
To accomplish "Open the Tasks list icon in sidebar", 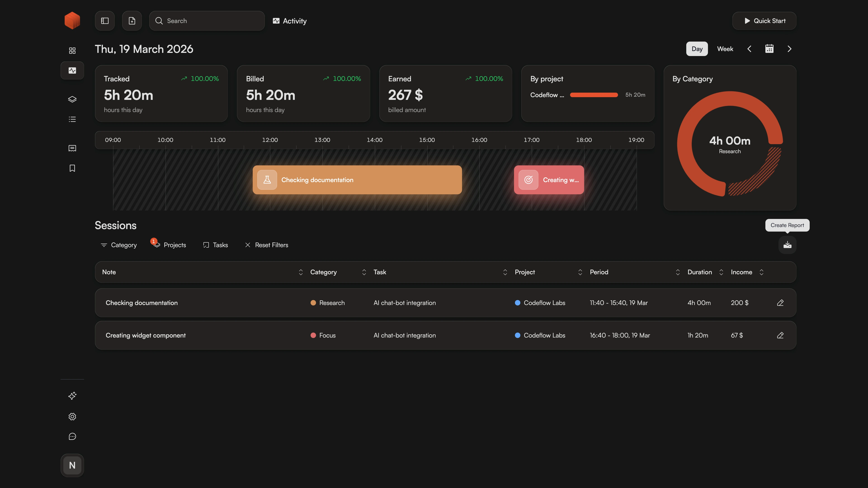I will pos(72,119).
